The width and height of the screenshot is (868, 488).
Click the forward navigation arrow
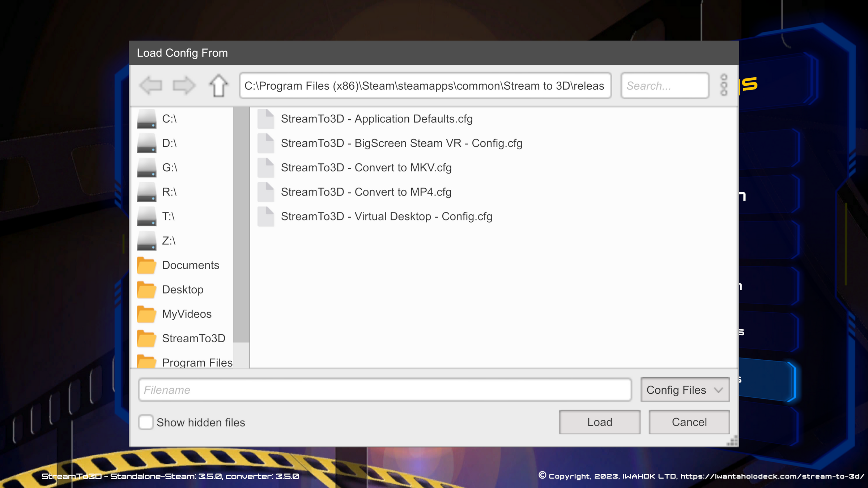point(184,85)
